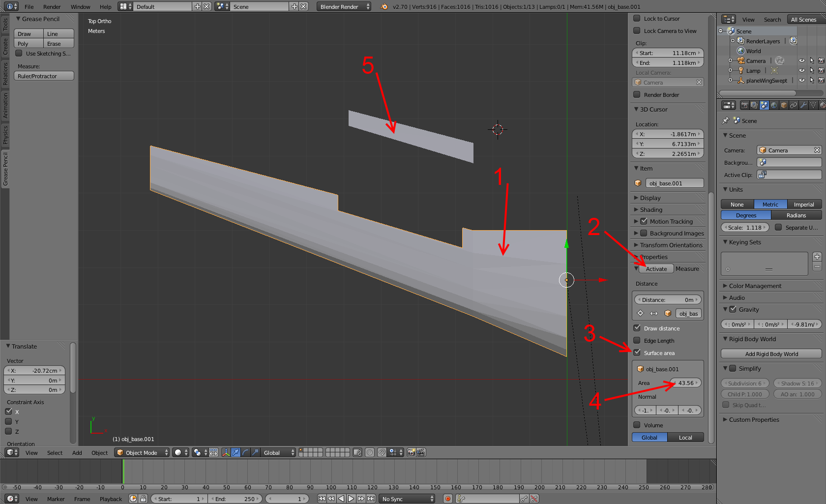Hide the Lamp object using eye icon
The height and width of the screenshot is (504, 826).
(802, 71)
